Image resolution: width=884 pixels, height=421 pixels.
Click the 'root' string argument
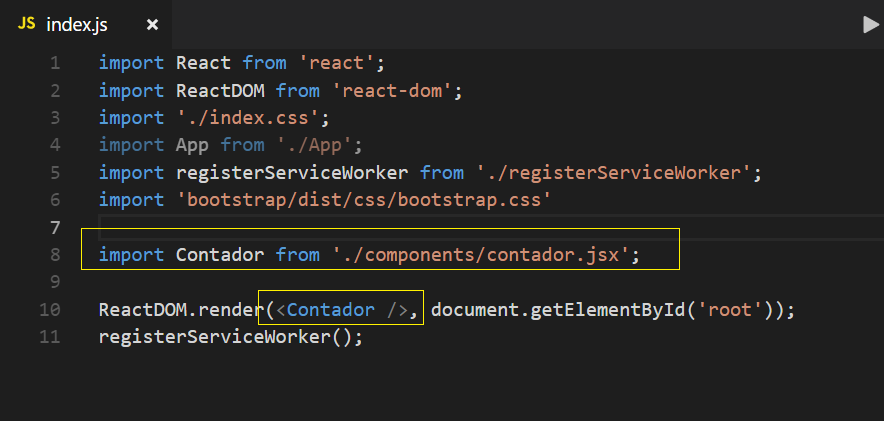(x=725, y=310)
